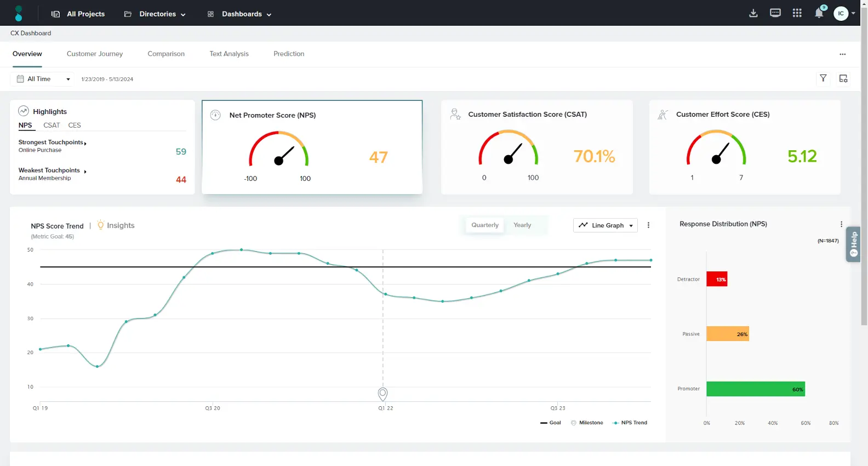This screenshot has width=868, height=466.
Task: Open the Prediction tab
Action: click(x=289, y=54)
